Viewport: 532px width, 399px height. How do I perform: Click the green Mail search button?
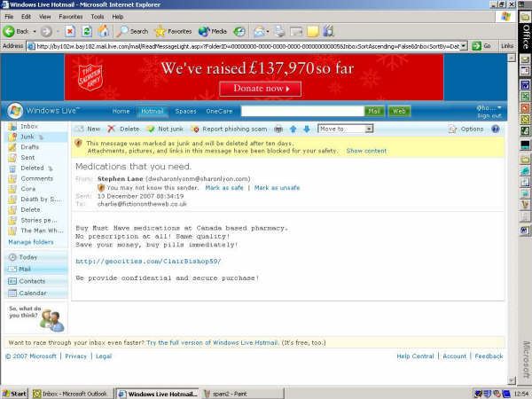point(374,111)
